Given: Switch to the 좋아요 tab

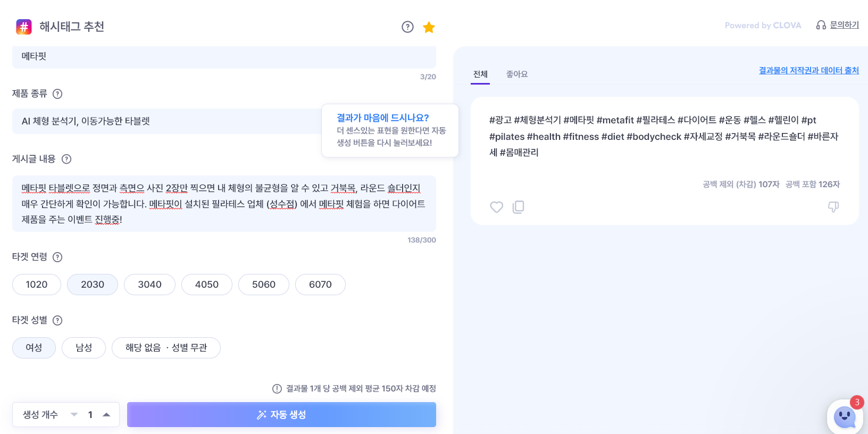Looking at the screenshot, I should tap(517, 74).
